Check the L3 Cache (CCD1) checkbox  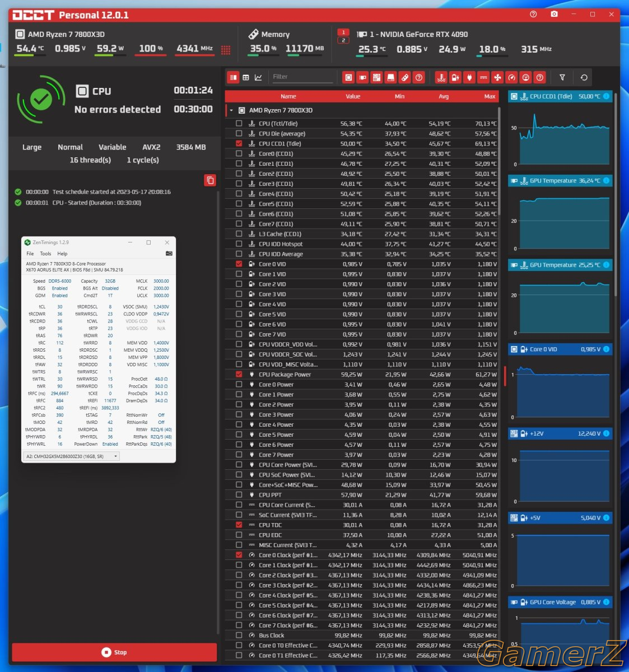tap(239, 234)
